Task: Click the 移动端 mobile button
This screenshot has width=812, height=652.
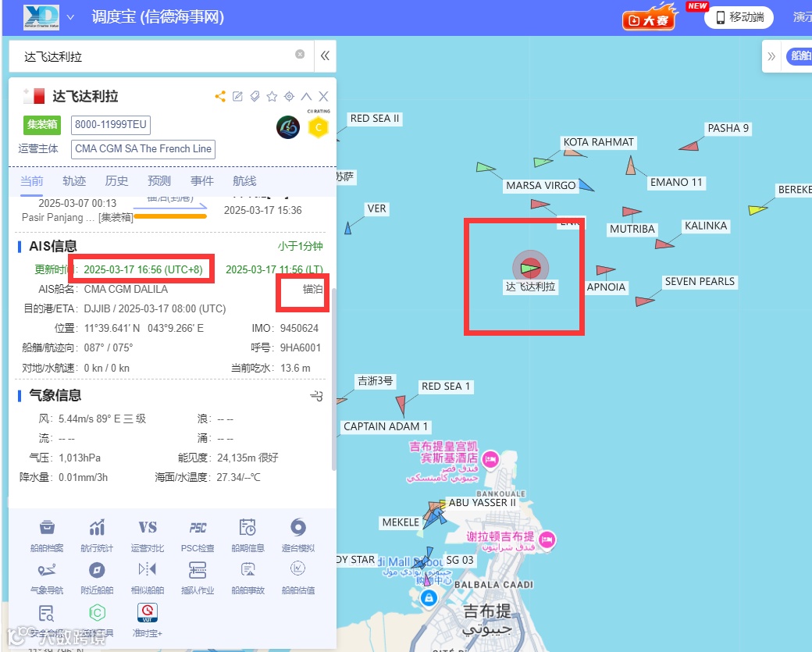Action: coord(739,18)
